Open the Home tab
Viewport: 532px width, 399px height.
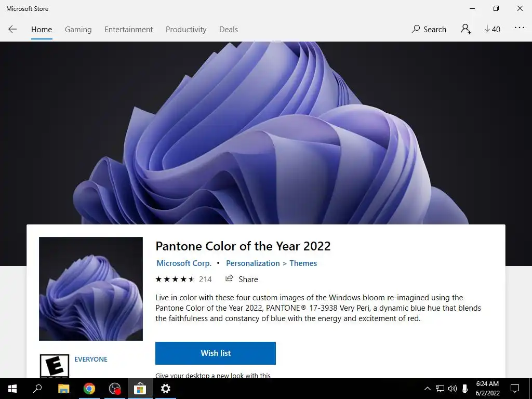pyautogui.click(x=42, y=30)
